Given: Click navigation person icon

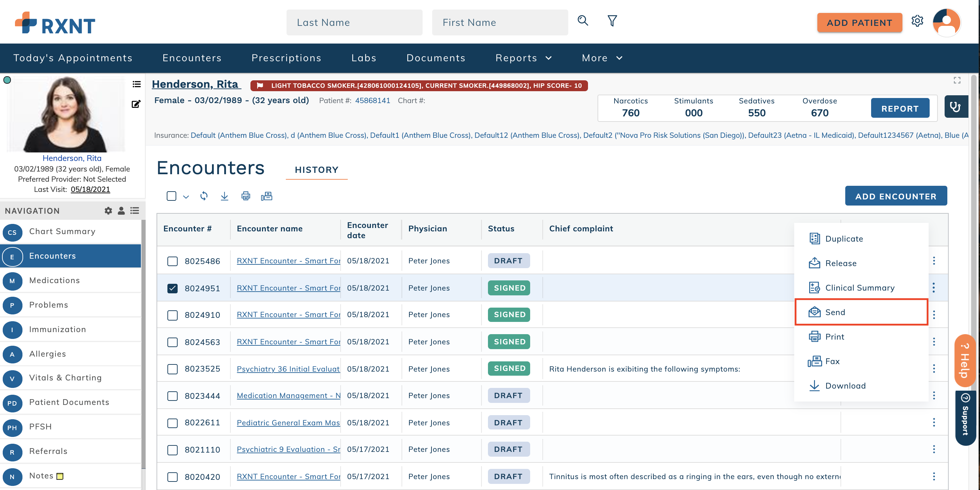Looking at the screenshot, I should click(121, 211).
